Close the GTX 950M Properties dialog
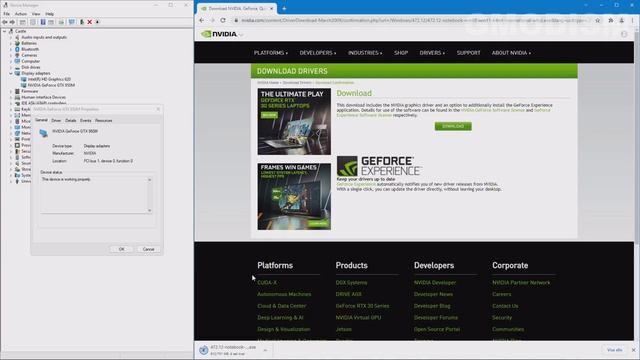 click(158, 109)
